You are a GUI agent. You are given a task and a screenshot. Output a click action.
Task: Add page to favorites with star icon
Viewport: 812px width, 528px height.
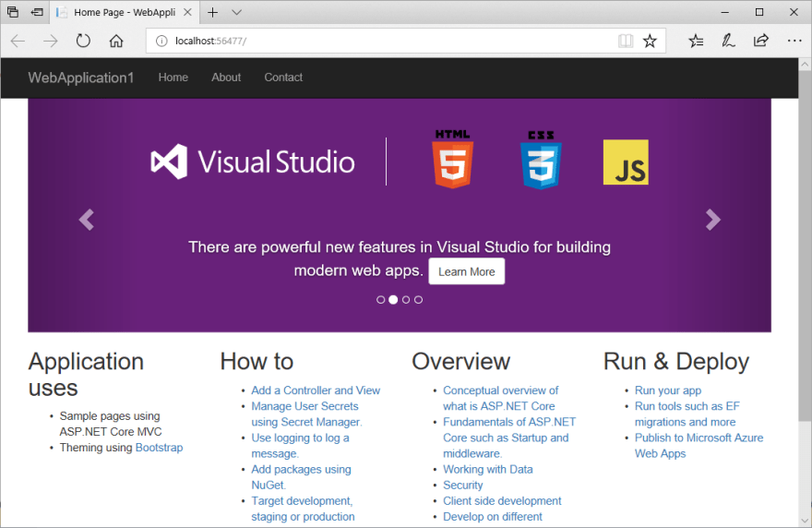tap(650, 41)
